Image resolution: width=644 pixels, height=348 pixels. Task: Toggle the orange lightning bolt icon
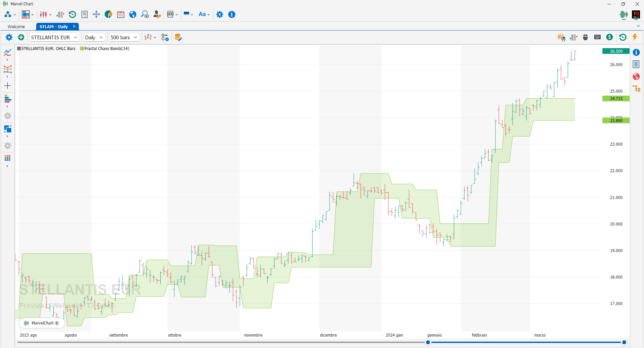pos(635,37)
